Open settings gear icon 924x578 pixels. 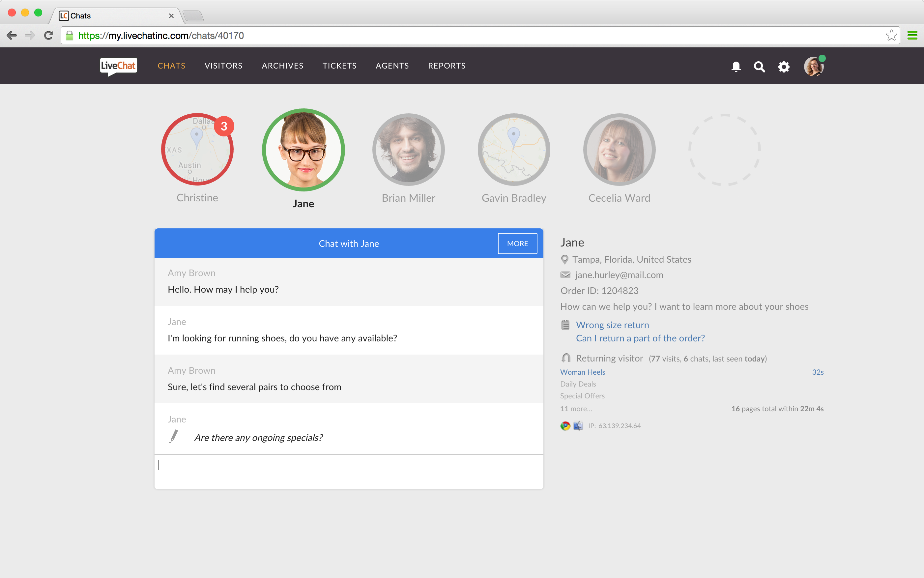tap(783, 67)
